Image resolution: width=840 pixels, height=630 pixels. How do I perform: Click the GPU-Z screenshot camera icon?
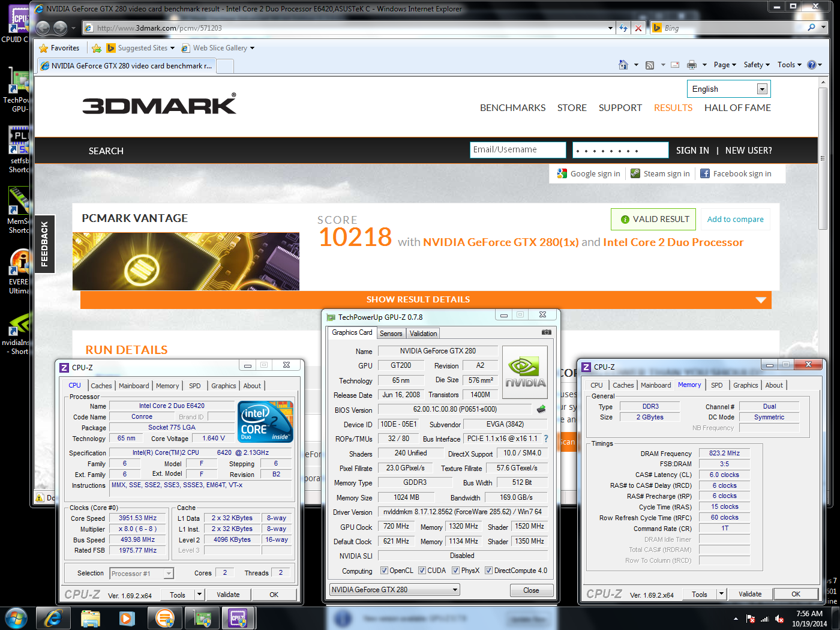pyautogui.click(x=546, y=332)
